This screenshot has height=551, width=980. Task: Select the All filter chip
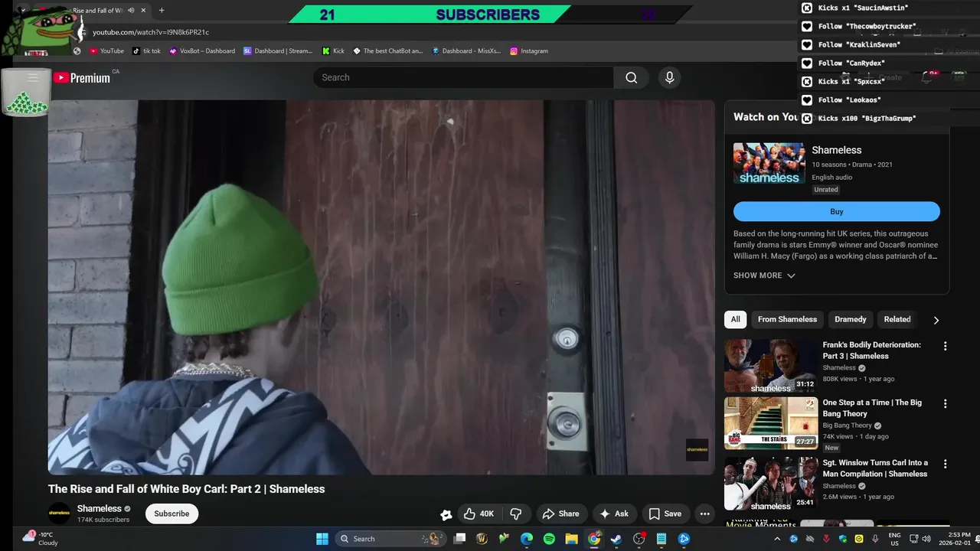tap(736, 319)
